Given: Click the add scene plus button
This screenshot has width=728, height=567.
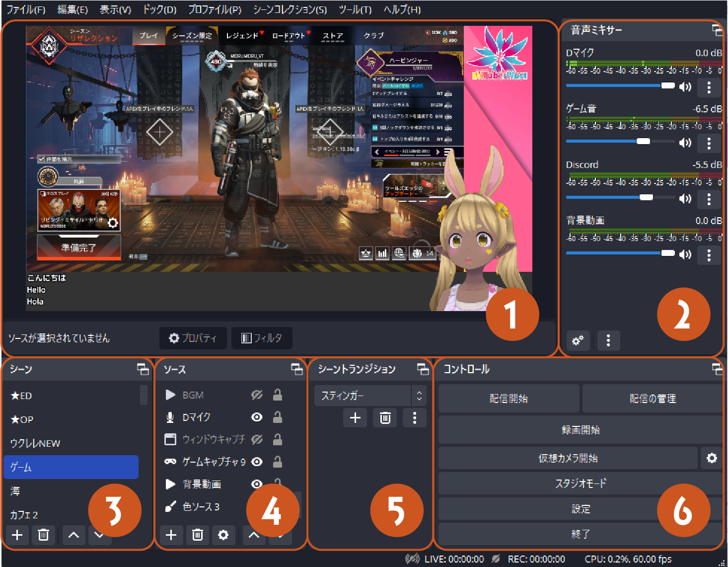Looking at the screenshot, I should coord(17,535).
